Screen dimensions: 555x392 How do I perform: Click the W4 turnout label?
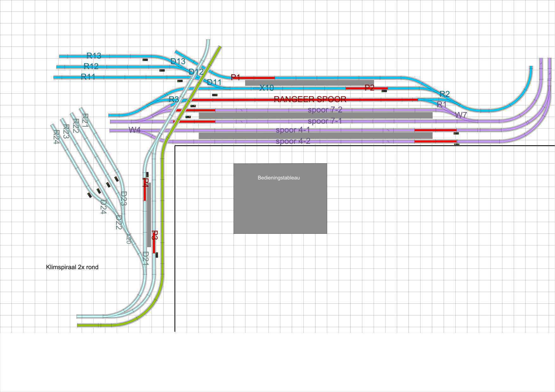(x=134, y=130)
